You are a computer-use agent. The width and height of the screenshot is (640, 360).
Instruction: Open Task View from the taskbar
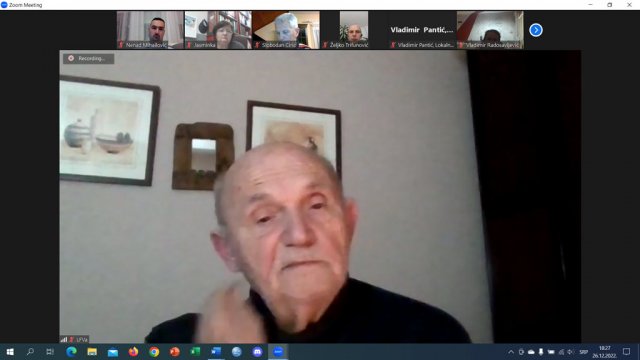(x=50, y=351)
